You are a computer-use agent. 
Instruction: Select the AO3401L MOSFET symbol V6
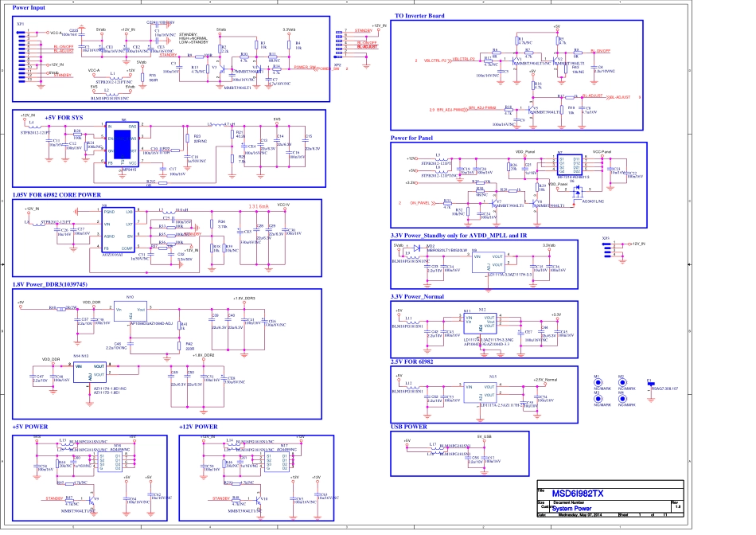click(579, 192)
